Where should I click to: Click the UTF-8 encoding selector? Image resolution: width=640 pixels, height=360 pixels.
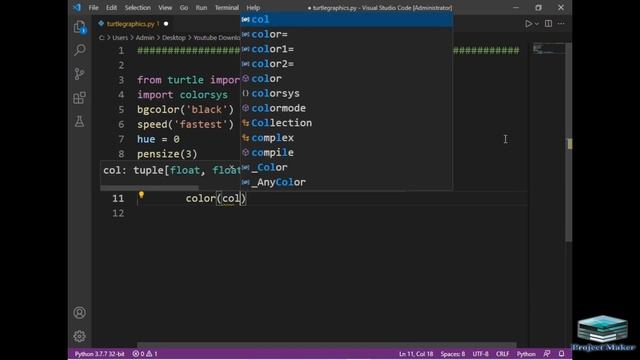click(480, 354)
